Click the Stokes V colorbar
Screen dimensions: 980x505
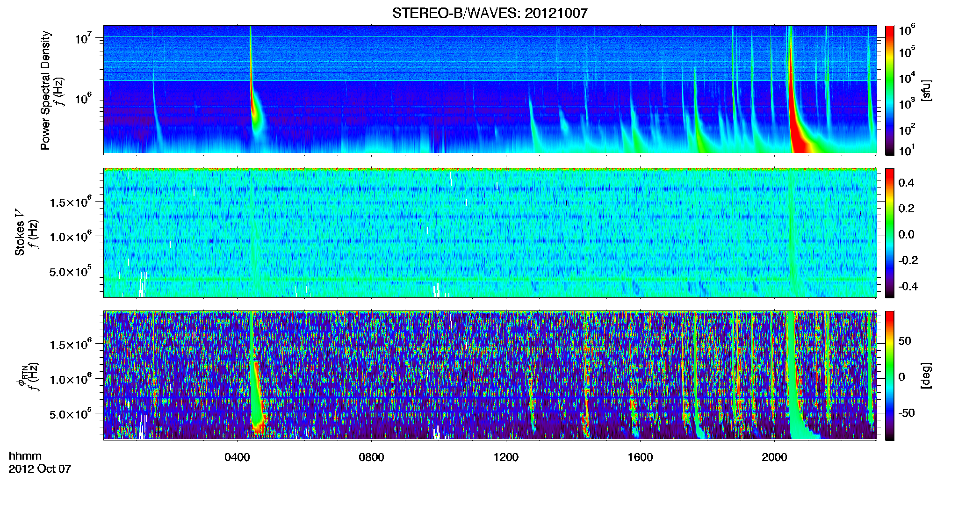point(890,233)
